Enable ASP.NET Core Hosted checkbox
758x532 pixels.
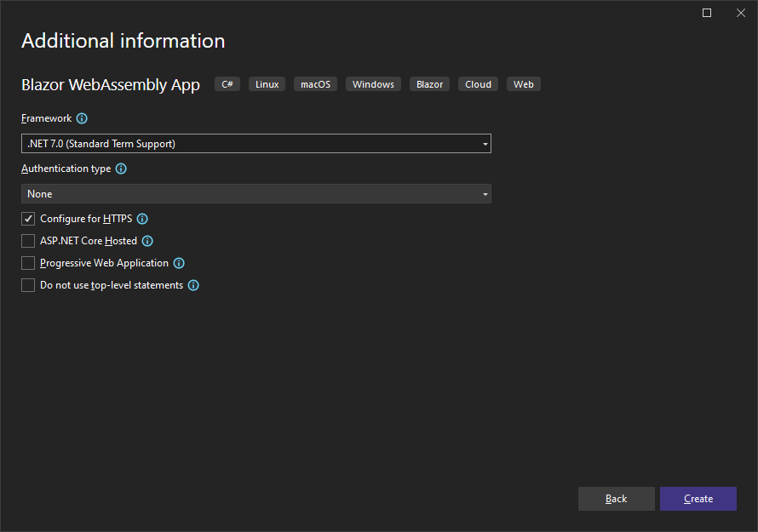click(28, 241)
